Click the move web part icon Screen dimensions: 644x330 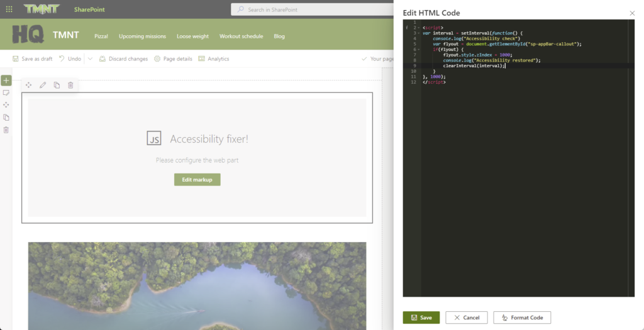(x=28, y=85)
